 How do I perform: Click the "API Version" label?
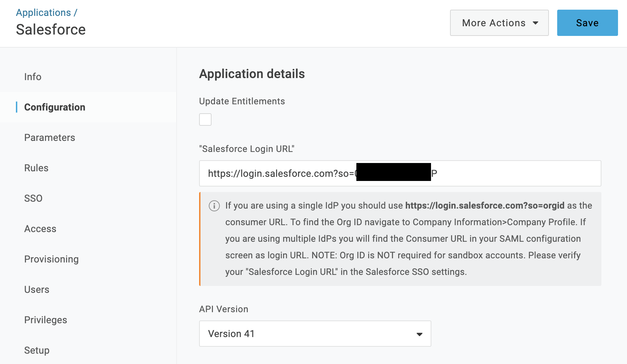coord(224,309)
